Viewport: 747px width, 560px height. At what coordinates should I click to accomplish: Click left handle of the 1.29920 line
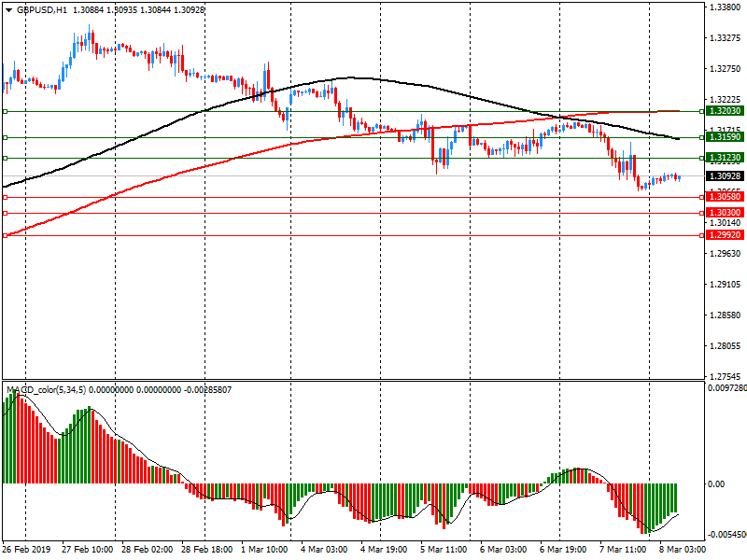click(x=6, y=236)
